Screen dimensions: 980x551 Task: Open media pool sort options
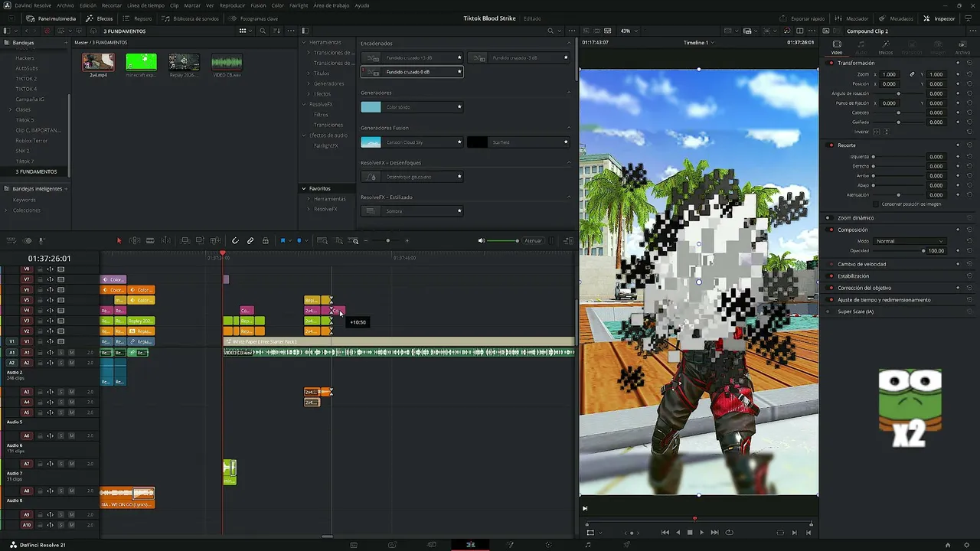[x=276, y=31]
